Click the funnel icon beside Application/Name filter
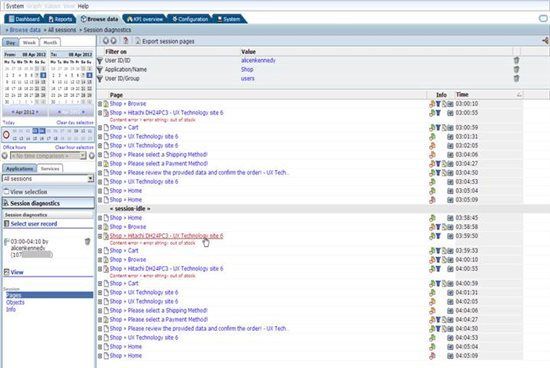Screen dimensions: 550x368 [100, 69]
